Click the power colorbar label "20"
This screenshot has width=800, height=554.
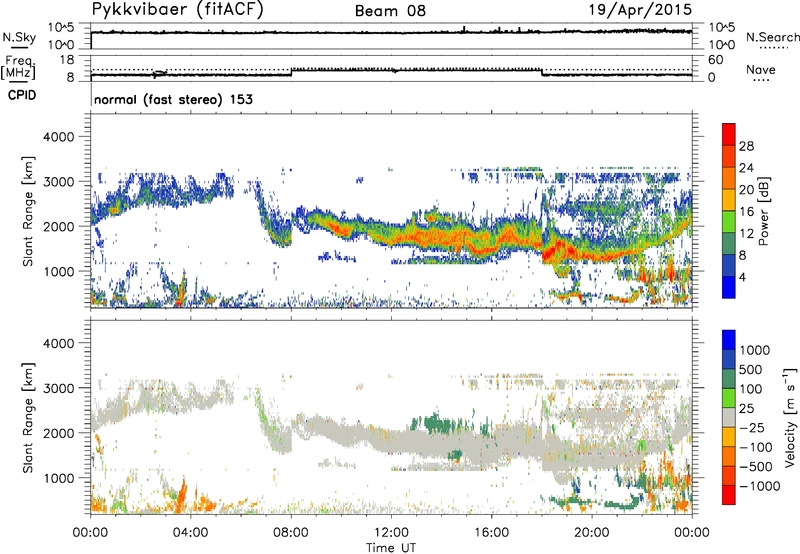click(x=746, y=190)
